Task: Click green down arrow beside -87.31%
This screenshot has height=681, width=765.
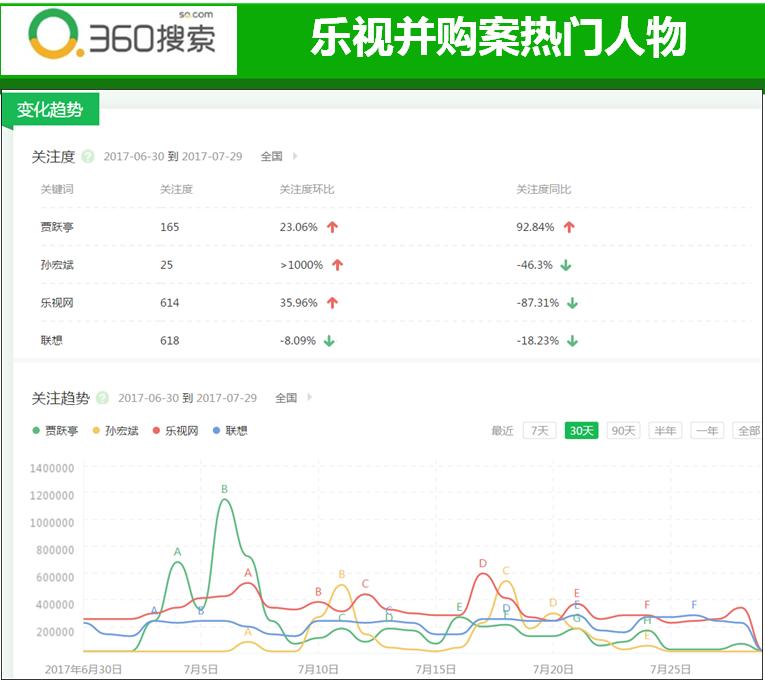Action: point(572,303)
